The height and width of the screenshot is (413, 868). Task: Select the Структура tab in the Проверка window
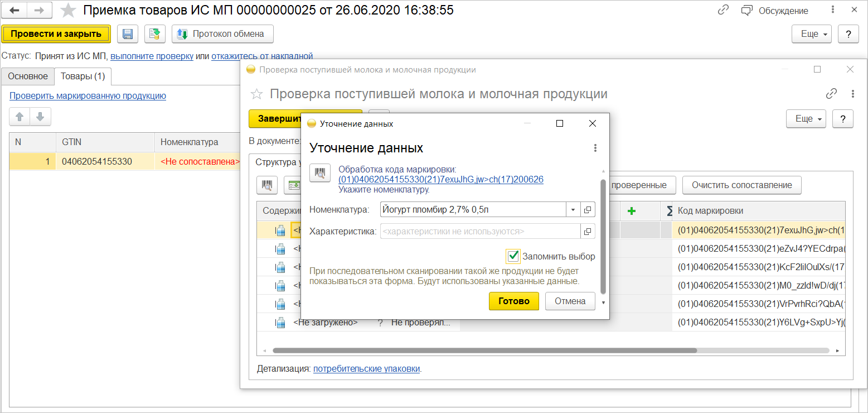(277, 162)
